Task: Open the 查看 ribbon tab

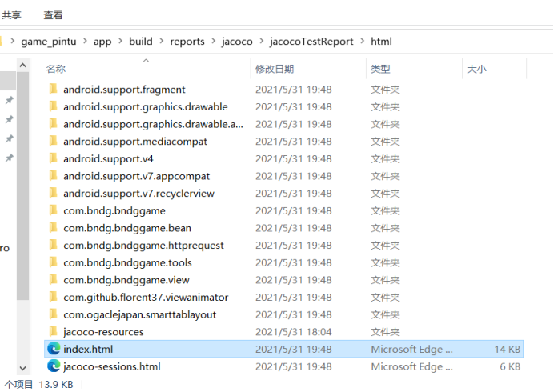Action: coord(53,15)
